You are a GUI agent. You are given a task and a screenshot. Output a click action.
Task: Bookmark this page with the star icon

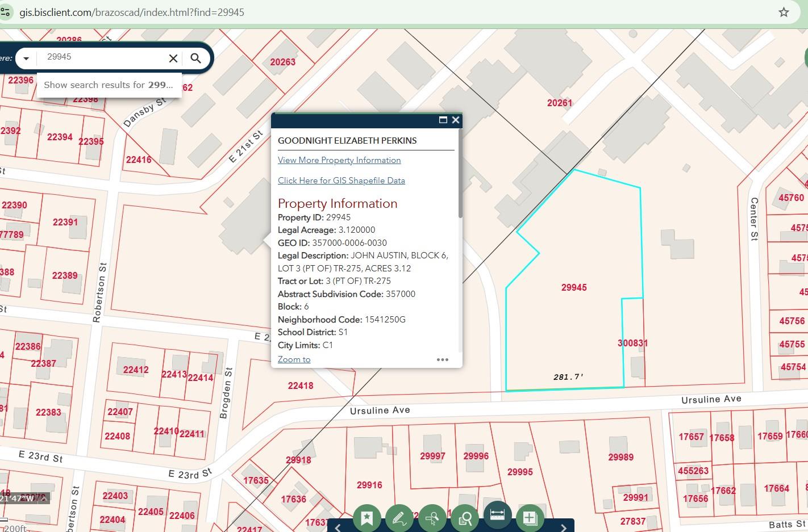pyautogui.click(x=784, y=12)
